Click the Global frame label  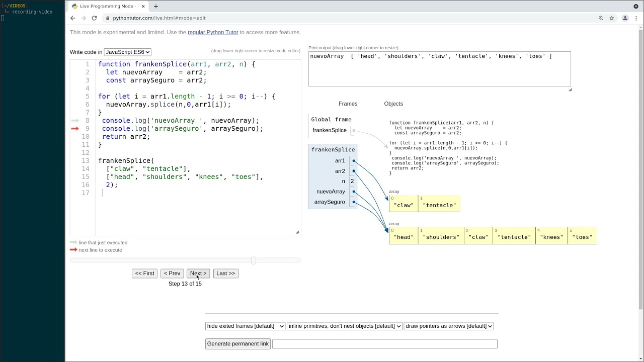tap(331, 120)
